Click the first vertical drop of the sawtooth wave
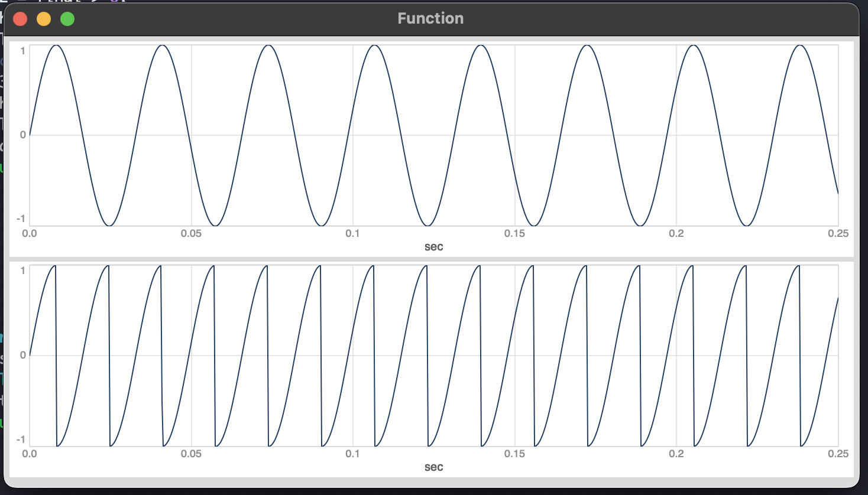The height and width of the screenshot is (495, 868). 56,354
